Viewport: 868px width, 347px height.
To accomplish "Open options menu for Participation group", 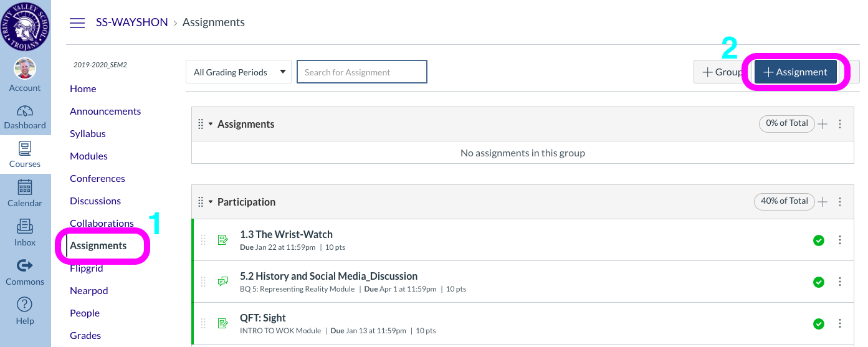I will coord(840,202).
